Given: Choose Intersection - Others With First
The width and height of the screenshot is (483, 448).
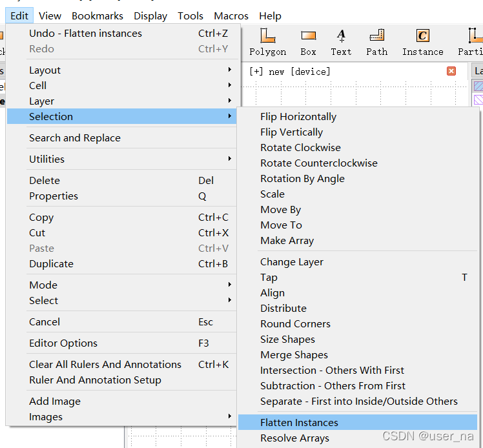Looking at the screenshot, I should pos(357,370).
